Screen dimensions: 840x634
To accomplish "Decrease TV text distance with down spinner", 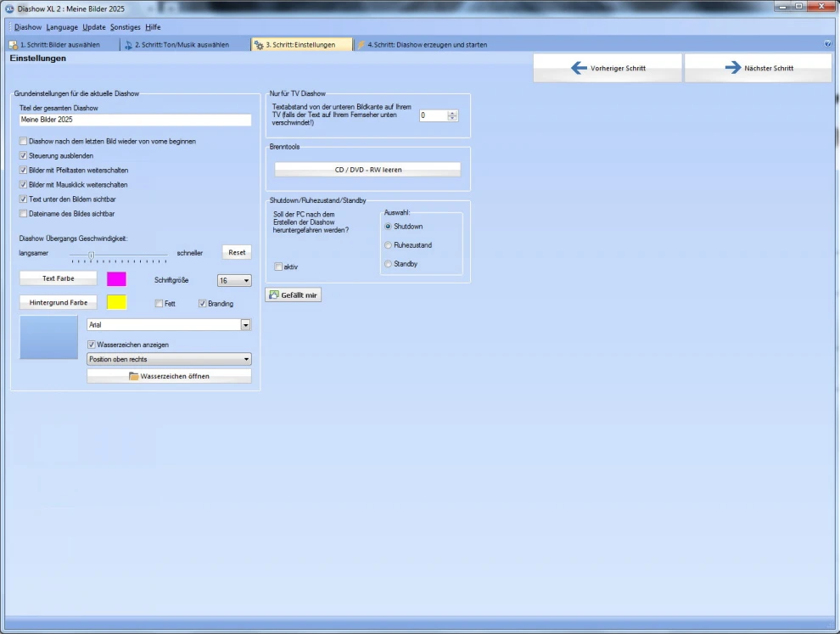I will 452,118.
